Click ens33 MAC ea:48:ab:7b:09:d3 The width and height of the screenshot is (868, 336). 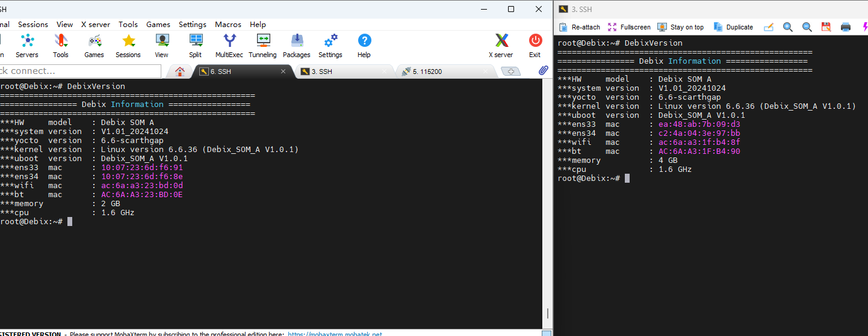coord(699,124)
